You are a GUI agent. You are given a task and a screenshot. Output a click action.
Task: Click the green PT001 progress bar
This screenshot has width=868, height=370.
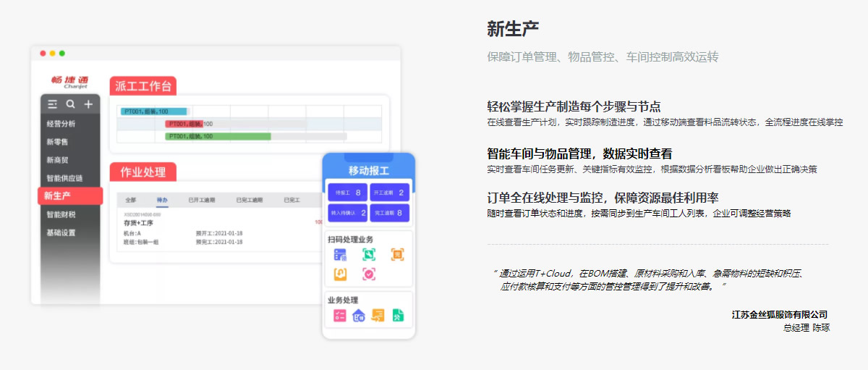click(218, 135)
